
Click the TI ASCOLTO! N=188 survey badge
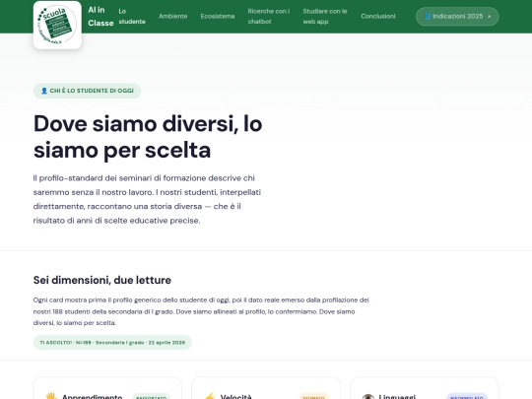[112, 342]
